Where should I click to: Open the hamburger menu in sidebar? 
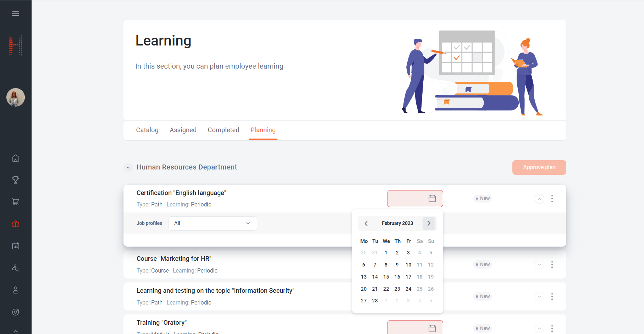click(16, 14)
